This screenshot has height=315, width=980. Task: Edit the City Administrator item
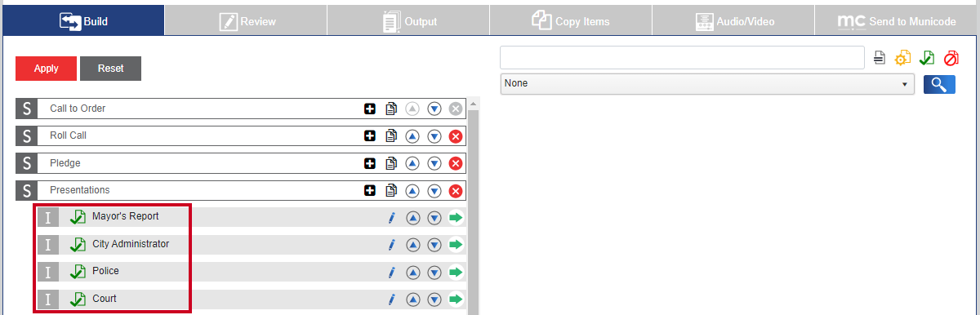click(391, 244)
